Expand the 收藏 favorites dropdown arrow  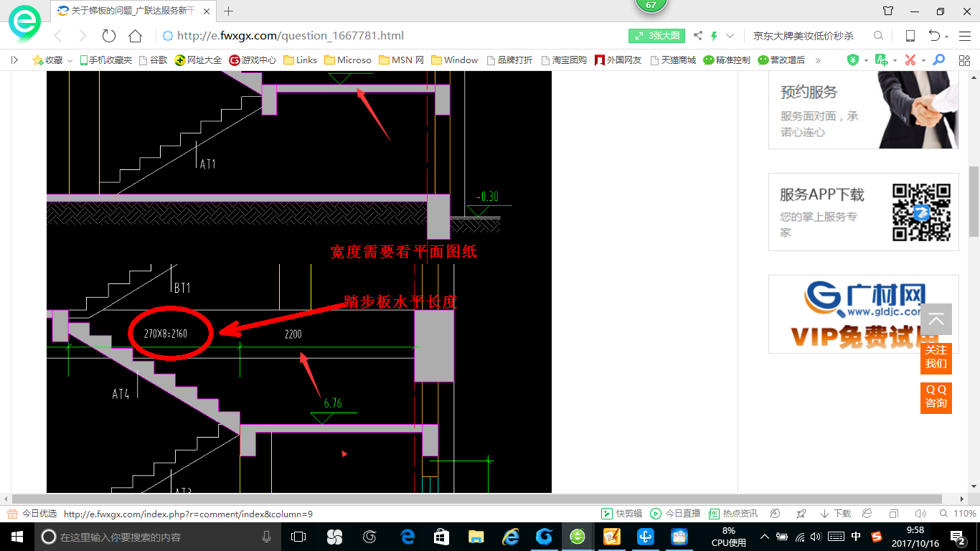(70, 61)
